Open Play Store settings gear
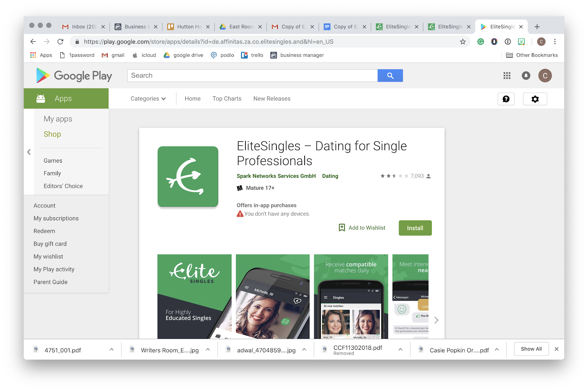The height and width of the screenshot is (391, 588). 535,99
